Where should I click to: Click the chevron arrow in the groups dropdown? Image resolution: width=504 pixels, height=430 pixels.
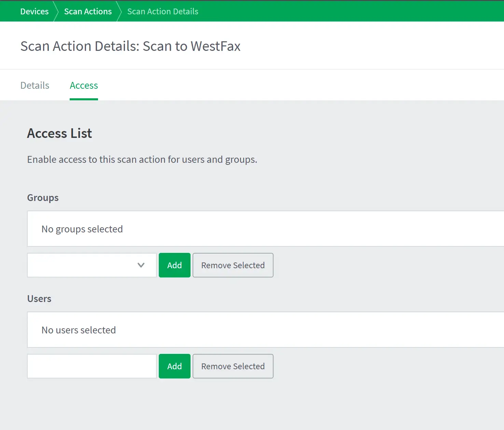click(x=141, y=265)
